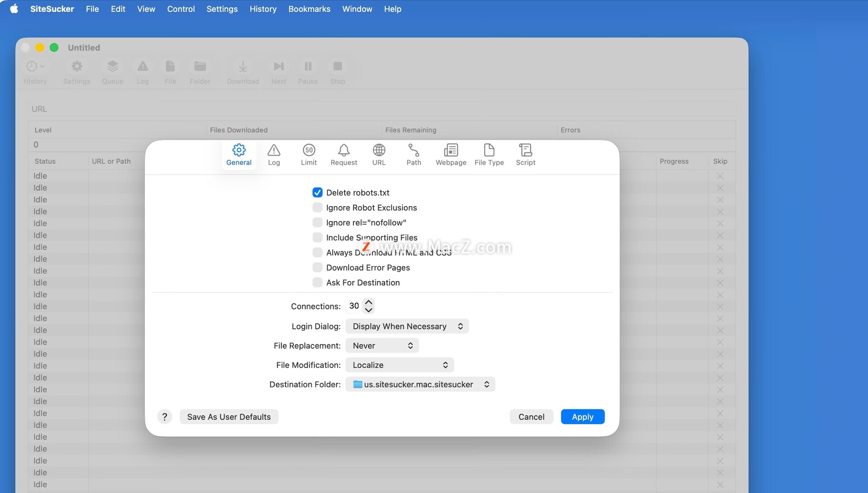Check the Ask For Destination option
Viewport: 868px width, 493px height.
point(317,282)
